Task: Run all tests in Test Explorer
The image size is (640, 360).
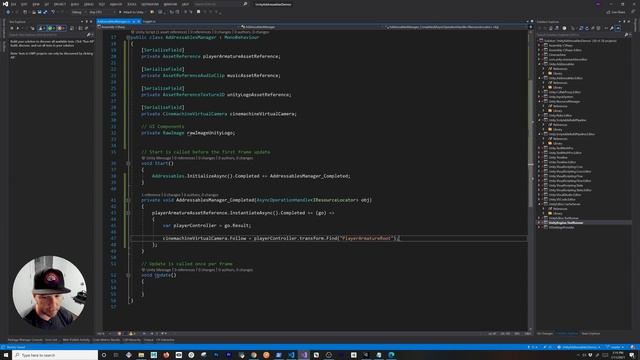Action: coord(12,28)
